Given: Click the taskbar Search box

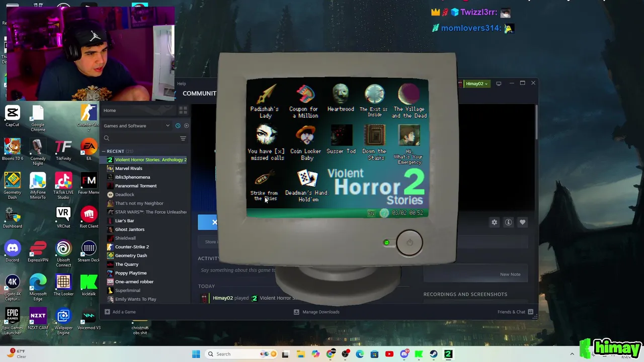Looking at the screenshot, I should point(242,354).
